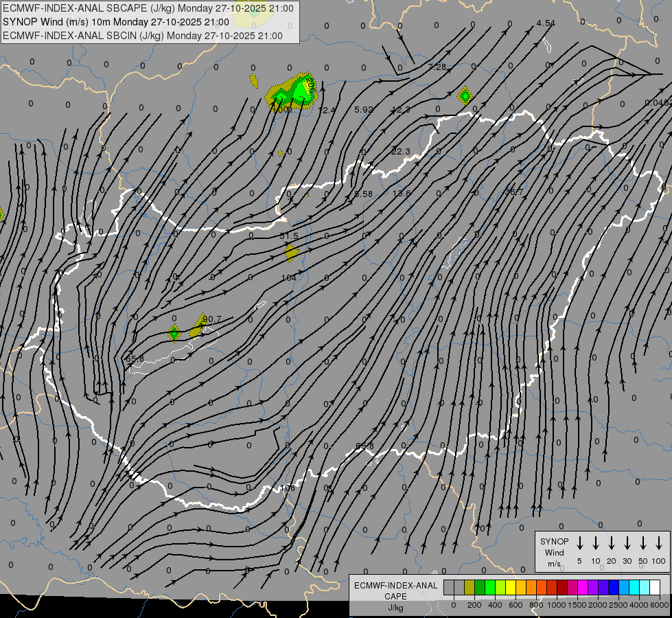Click the 108 value near southern border
672x618 pixels.
288,488
